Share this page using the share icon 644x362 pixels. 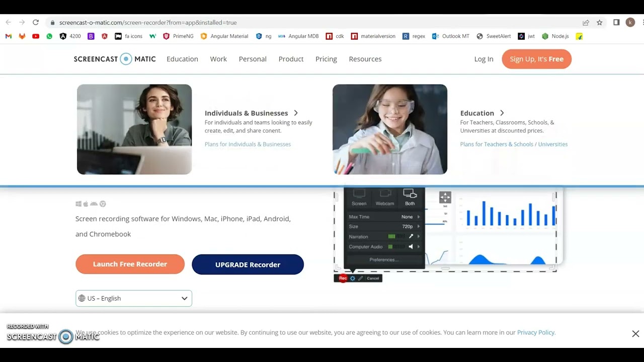click(586, 23)
